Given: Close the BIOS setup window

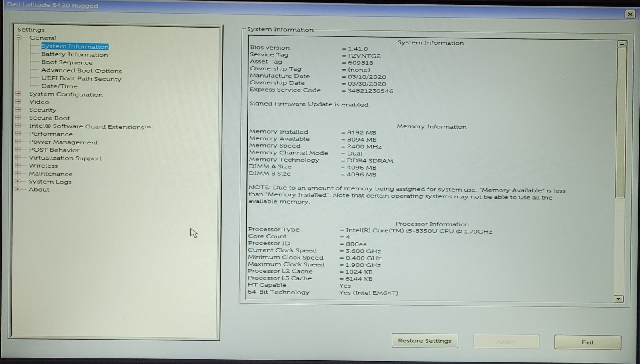Looking at the screenshot, I should pyautogui.click(x=630, y=14).
